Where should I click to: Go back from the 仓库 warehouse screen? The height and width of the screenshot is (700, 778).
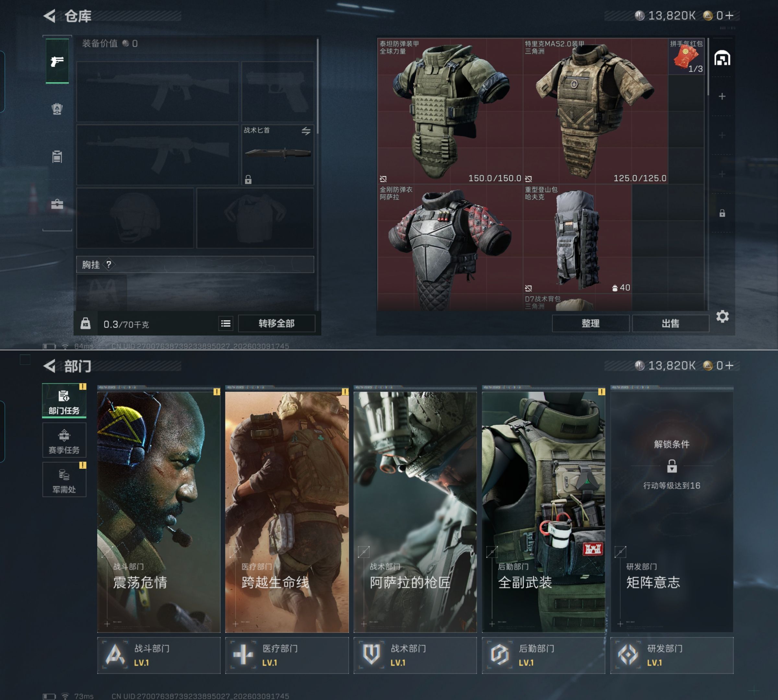pyautogui.click(x=50, y=16)
